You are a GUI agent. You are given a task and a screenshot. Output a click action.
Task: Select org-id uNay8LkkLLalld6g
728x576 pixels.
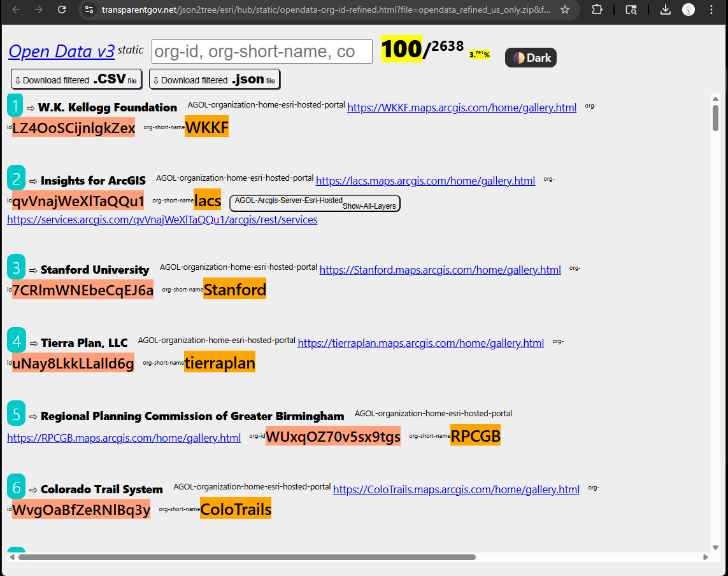(x=73, y=363)
